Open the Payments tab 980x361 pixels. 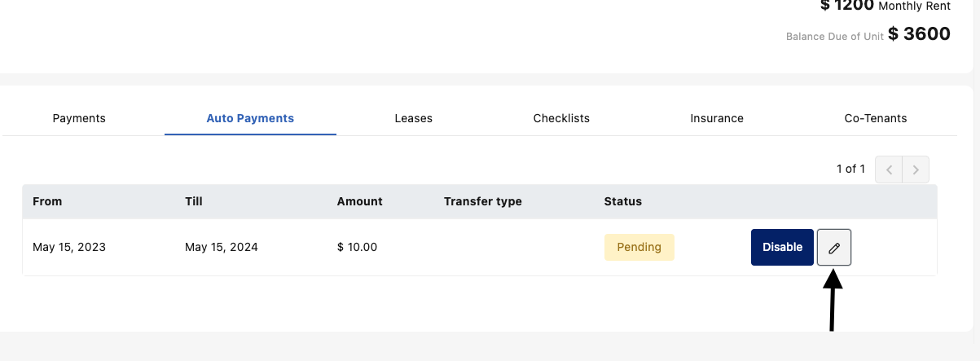pos(79,118)
